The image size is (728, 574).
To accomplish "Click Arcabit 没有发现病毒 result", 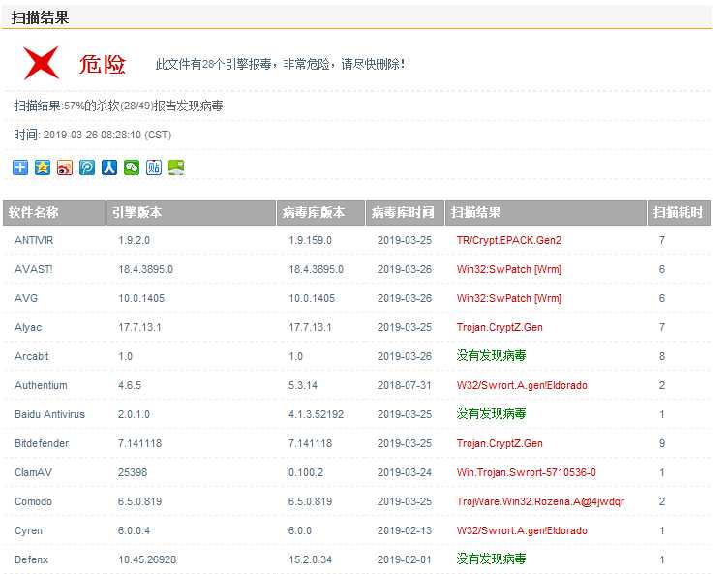I will point(491,356).
